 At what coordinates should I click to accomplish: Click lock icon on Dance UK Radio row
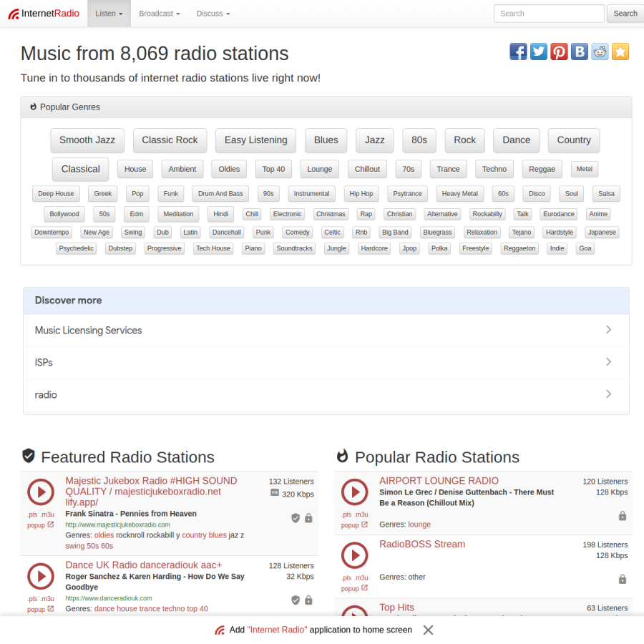tap(308, 600)
